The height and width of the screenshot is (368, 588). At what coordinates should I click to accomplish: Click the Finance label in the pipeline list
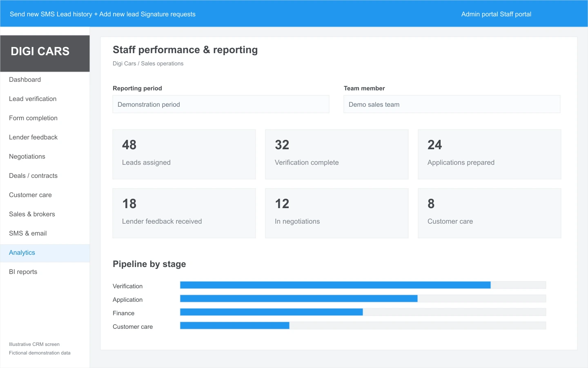(x=124, y=313)
